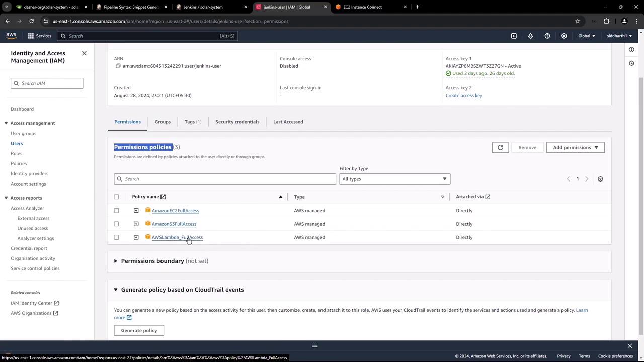Image resolution: width=644 pixels, height=362 pixels.
Task: Focus the AWS console search bar
Action: [x=147, y=36]
